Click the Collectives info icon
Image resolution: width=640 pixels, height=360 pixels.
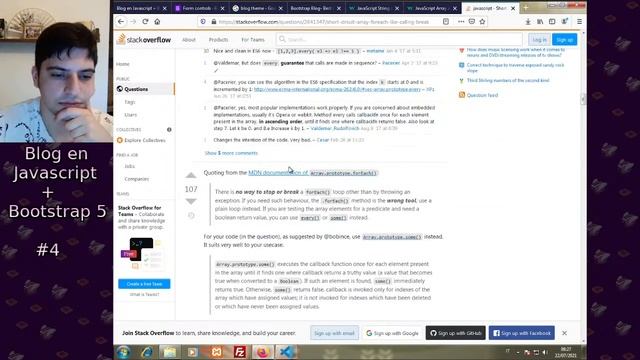click(169, 129)
